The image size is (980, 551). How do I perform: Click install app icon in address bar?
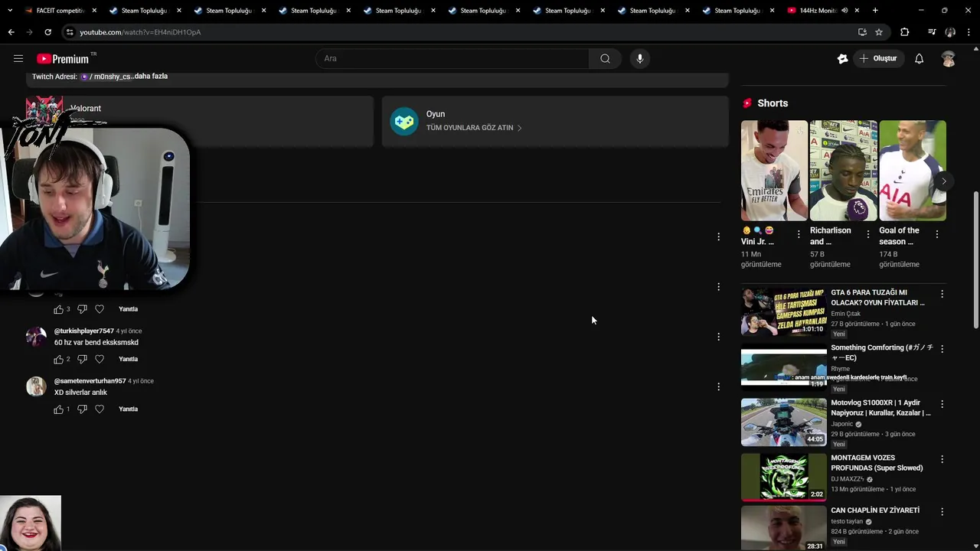pos(862,32)
